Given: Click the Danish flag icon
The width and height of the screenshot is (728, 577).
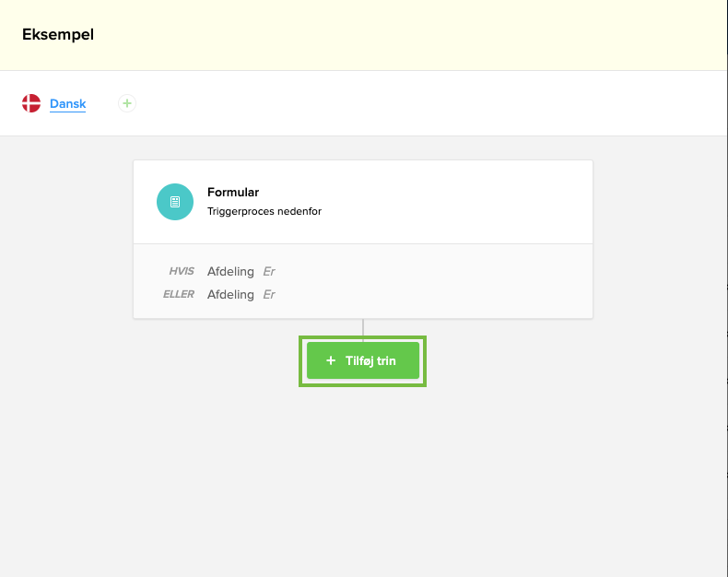Looking at the screenshot, I should [x=31, y=103].
